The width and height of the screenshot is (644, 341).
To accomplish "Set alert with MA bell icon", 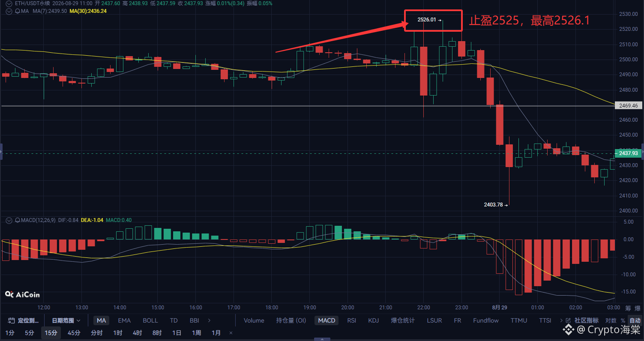I will click(x=17, y=11).
